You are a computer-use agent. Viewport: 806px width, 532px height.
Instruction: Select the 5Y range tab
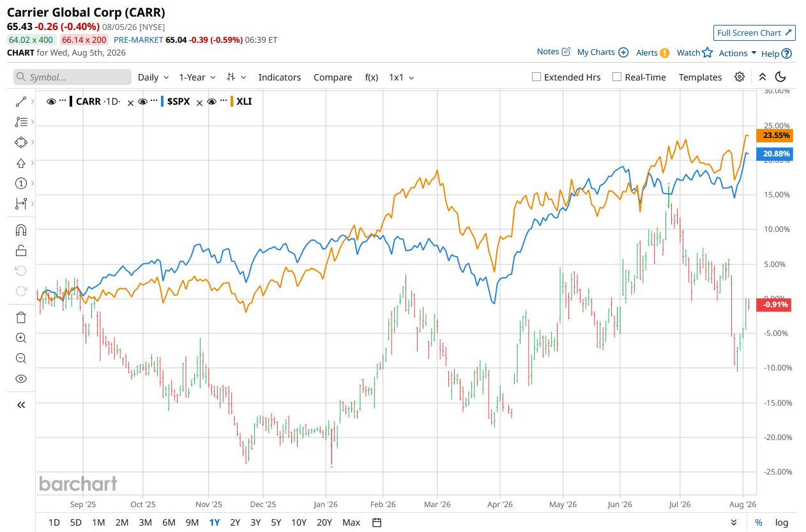pyautogui.click(x=276, y=522)
